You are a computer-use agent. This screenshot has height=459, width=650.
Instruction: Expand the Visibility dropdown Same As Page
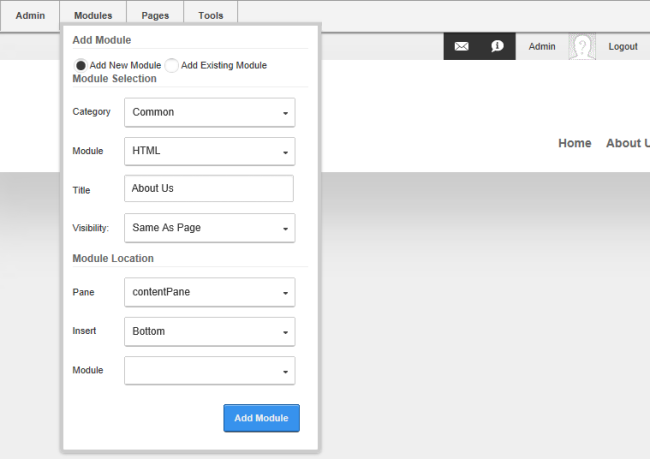(x=210, y=228)
